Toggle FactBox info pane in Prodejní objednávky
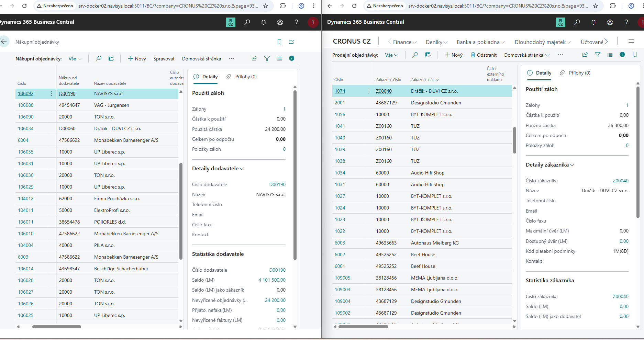 (x=622, y=55)
